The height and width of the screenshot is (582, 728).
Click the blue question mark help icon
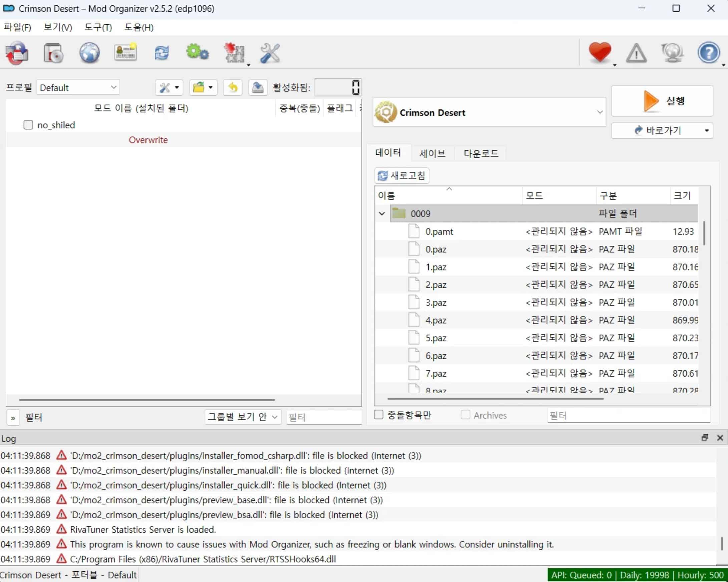pos(708,52)
